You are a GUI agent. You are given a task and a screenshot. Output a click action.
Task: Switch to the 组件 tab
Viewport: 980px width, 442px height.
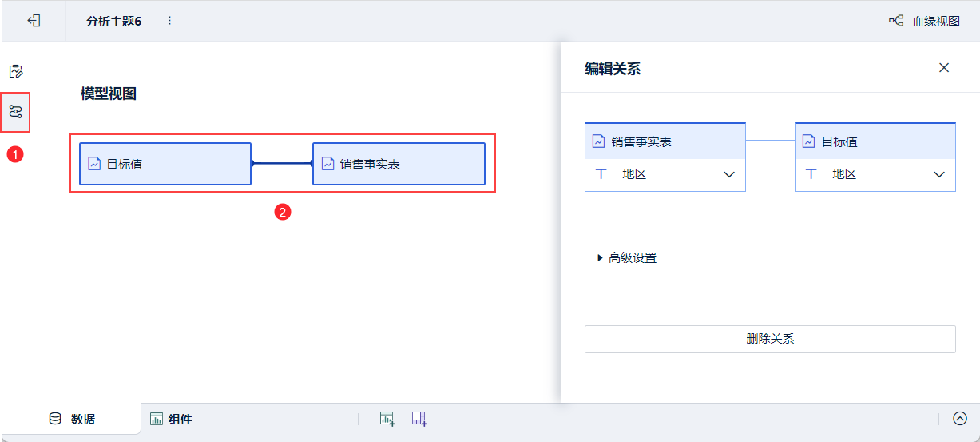tap(171, 419)
